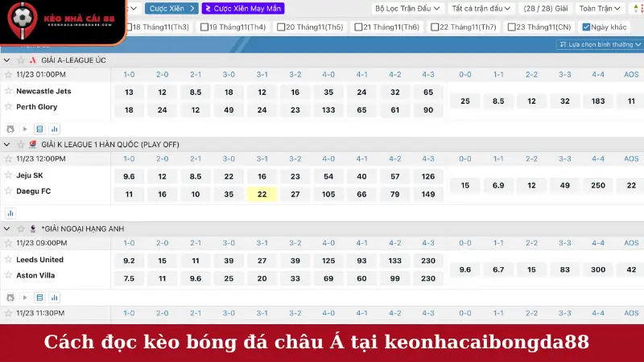This screenshot has width=644, height=362.
Task: Select Newcastle vs Perth 1-1 odds 8.5
Action: coord(498,101)
